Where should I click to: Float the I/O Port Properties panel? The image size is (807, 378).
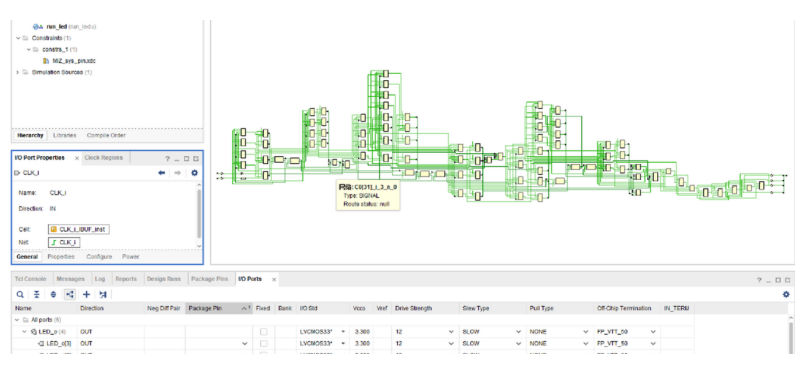(196, 159)
